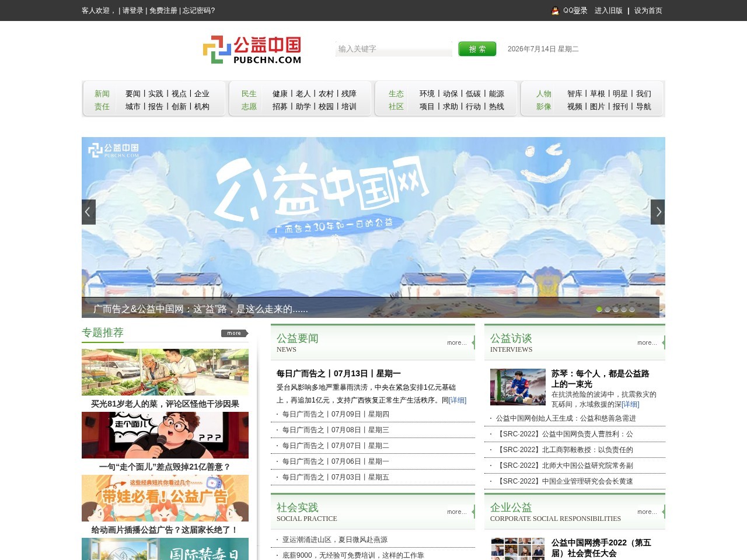
Task: Open the 民生 navigation category
Action: coord(249,93)
